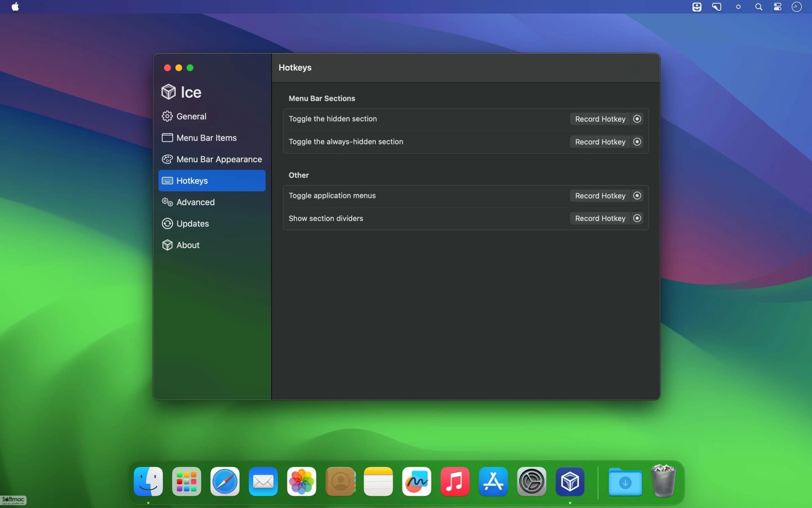This screenshot has height=508, width=812.
Task: Click record circle beside hidden section hotkey
Action: (637, 119)
